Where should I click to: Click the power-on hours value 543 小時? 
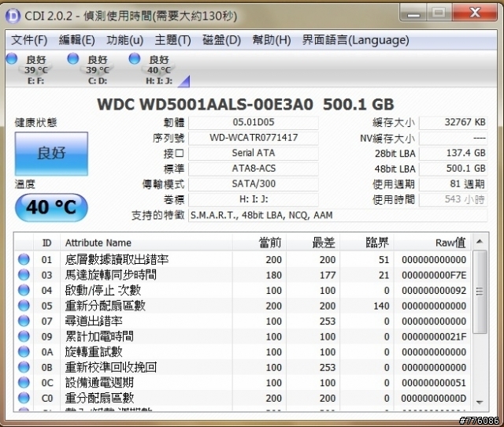[x=454, y=199]
